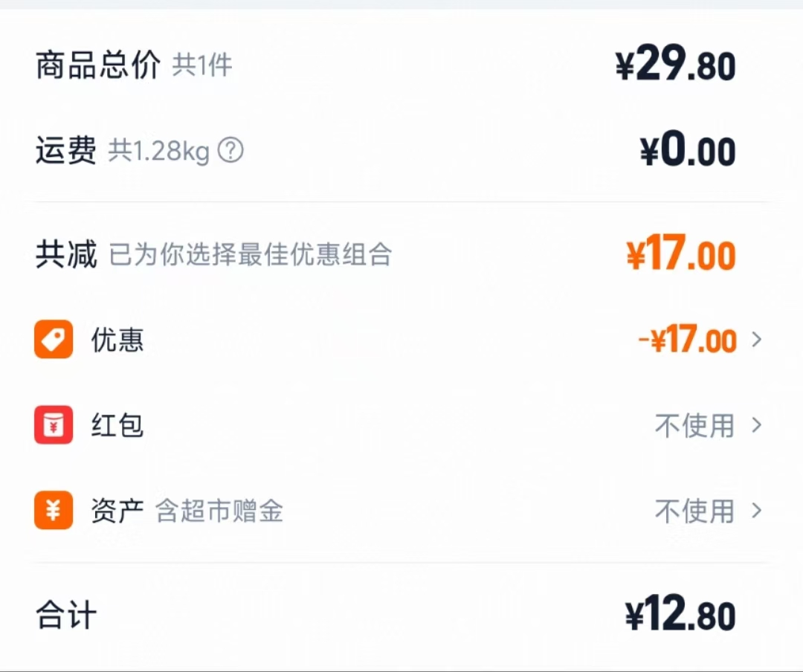Expand the 资产 options chevron
The height and width of the screenshot is (672, 803).
coord(758,511)
